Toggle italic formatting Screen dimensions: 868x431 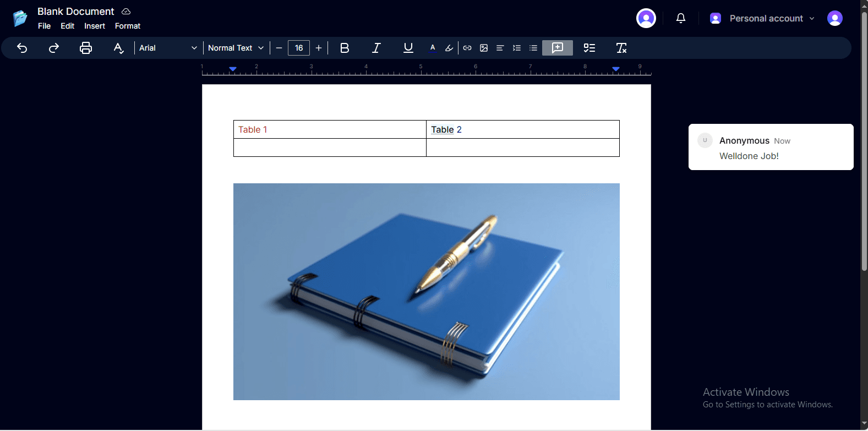(376, 48)
